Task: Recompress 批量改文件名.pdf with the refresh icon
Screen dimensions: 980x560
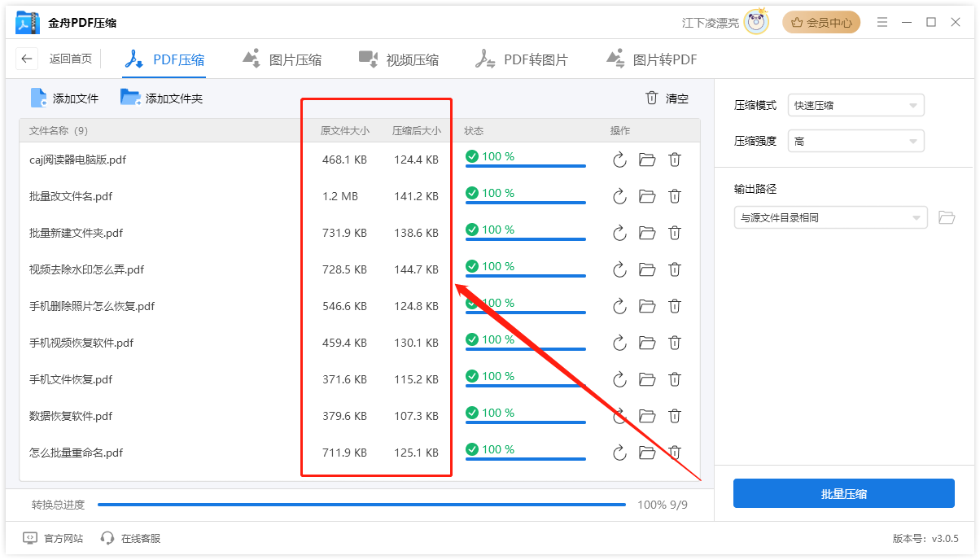Action: [x=619, y=197]
